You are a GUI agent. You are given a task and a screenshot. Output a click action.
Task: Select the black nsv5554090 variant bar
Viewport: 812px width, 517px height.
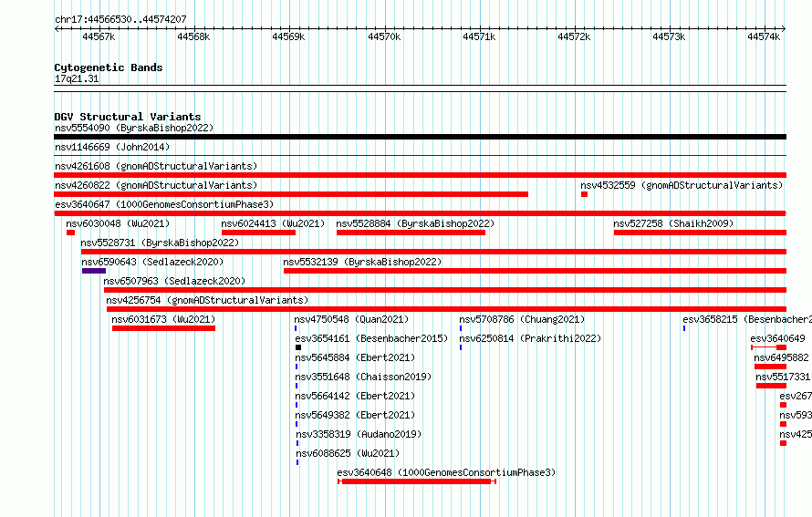click(420, 137)
